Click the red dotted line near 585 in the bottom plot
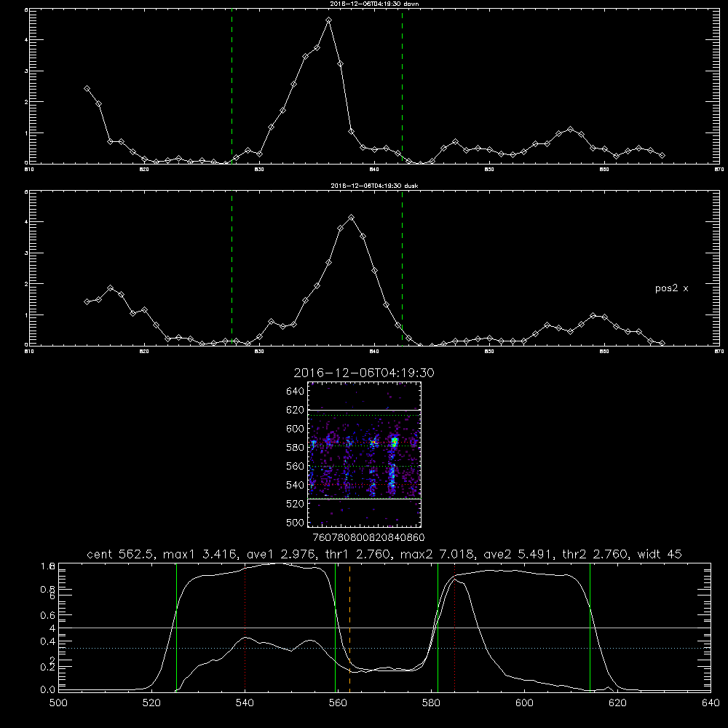 pos(454,627)
